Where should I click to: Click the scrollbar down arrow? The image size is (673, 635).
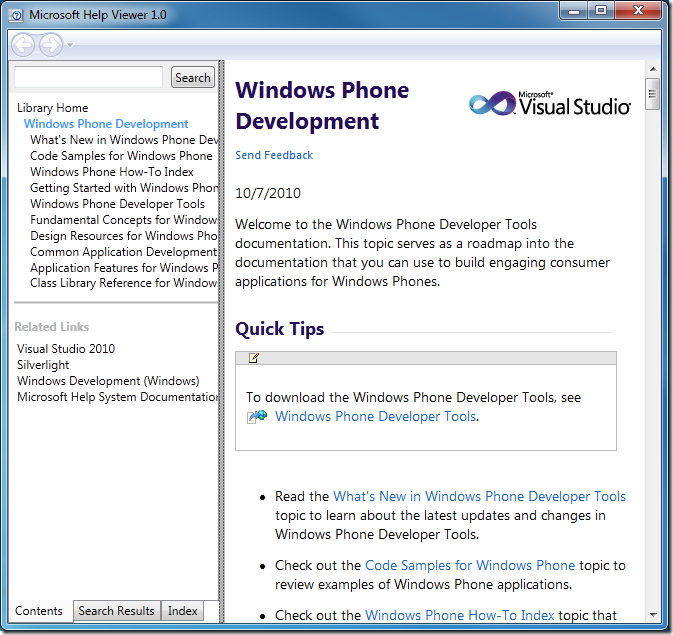pyautogui.click(x=653, y=615)
